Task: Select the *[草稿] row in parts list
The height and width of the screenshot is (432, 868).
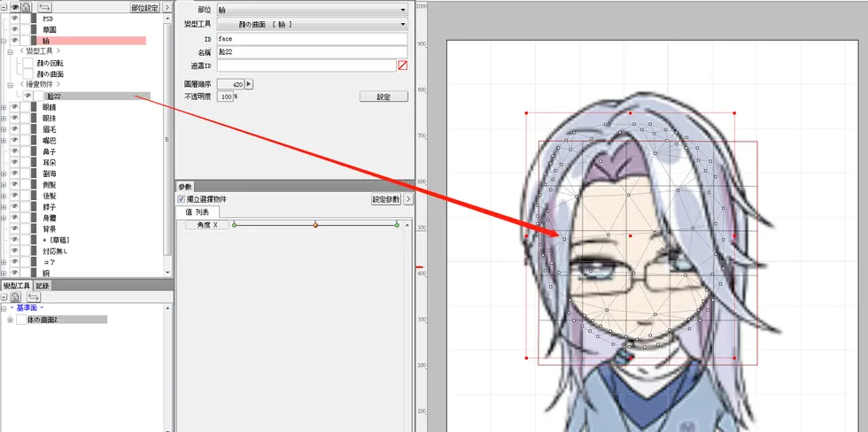Action: click(56, 240)
